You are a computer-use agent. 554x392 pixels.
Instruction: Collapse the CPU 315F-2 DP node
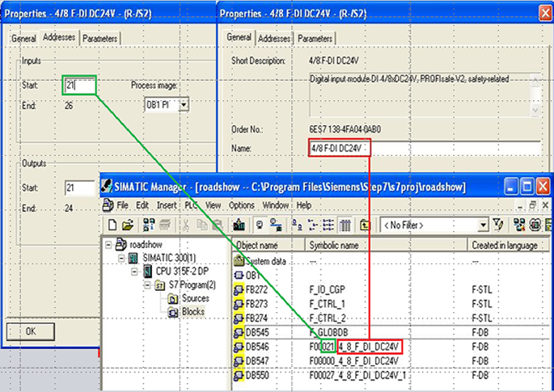(134, 272)
